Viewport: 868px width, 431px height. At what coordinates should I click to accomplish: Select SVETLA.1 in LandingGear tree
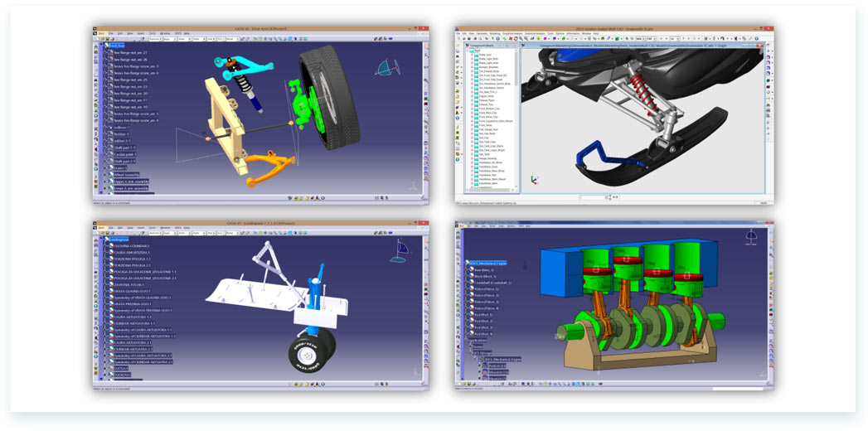point(121,368)
